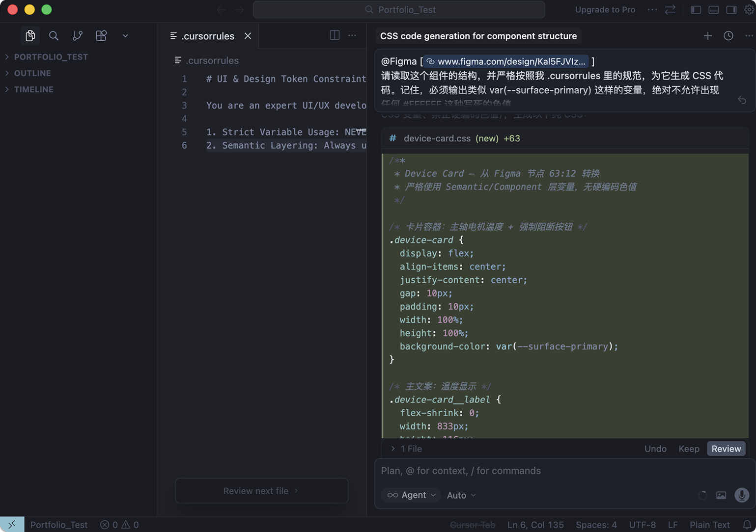Click the chat input field
This screenshot has width=756, height=532.
540,470
